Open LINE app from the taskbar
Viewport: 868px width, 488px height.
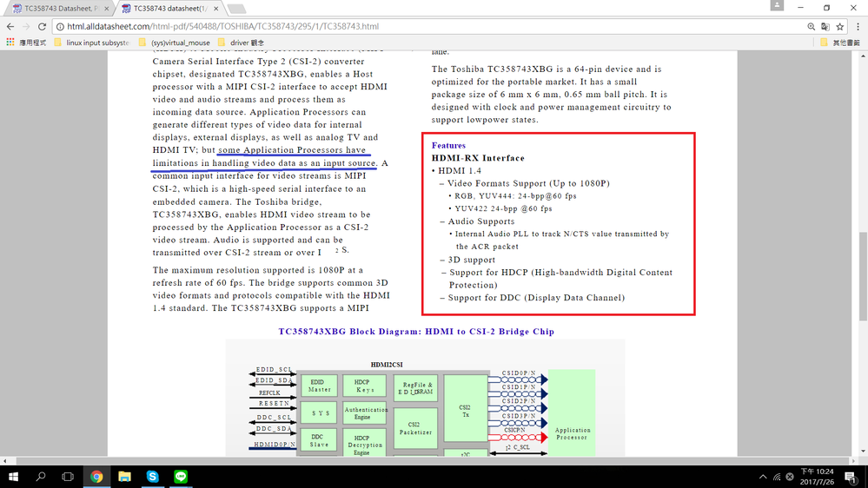[x=181, y=477]
